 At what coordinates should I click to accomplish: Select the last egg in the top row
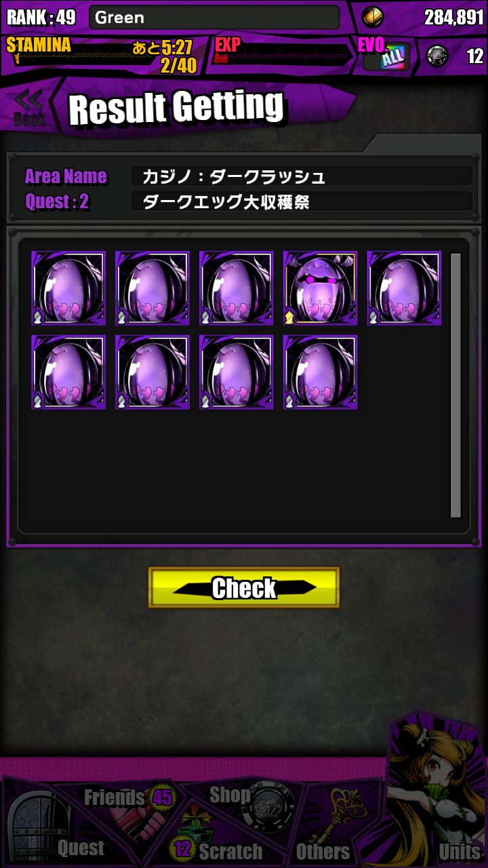[x=404, y=288]
